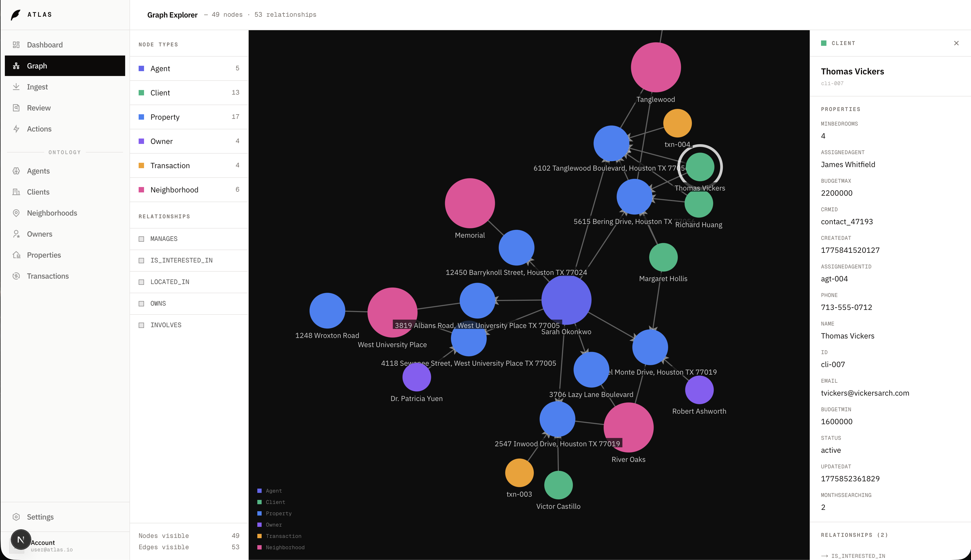Filter by Property node type
Image resolution: width=971 pixels, height=560 pixels.
click(x=189, y=117)
